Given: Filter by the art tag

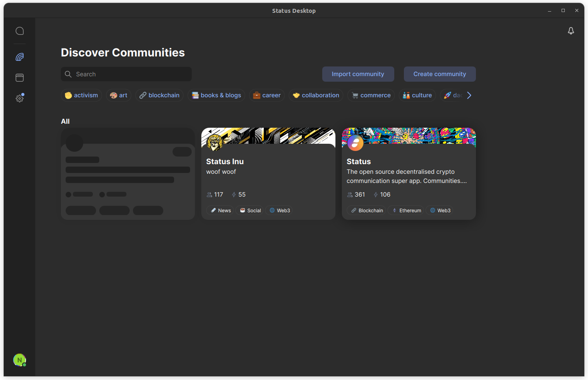Looking at the screenshot, I should click(x=118, y=95).
